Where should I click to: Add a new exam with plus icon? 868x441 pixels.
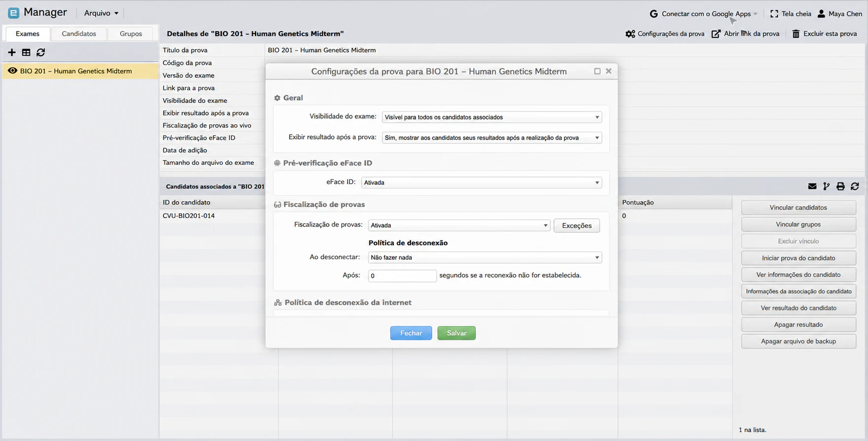pos(12,52)
